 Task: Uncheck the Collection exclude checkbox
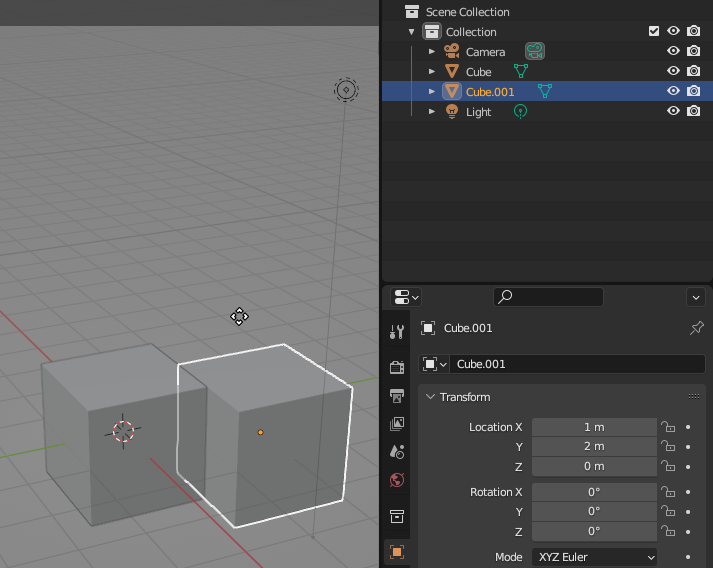(654, 31)
